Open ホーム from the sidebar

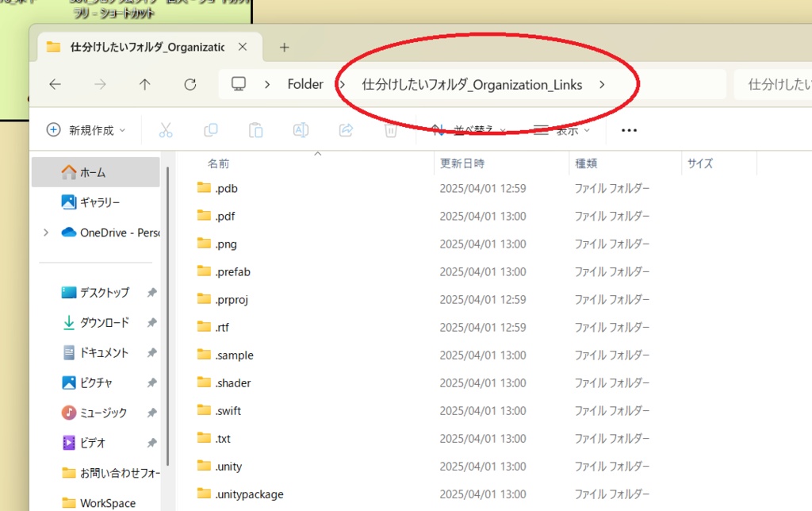87,171
